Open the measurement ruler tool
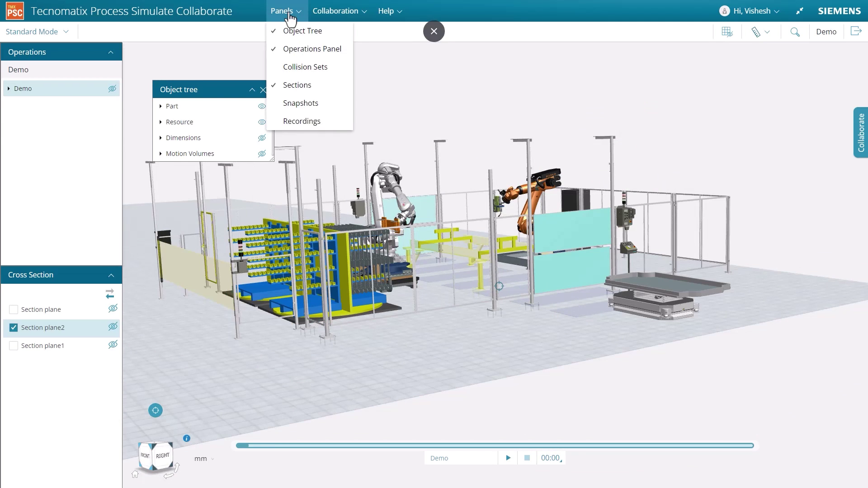This screenshot has height=488, width=868. (x=756, y=31)
